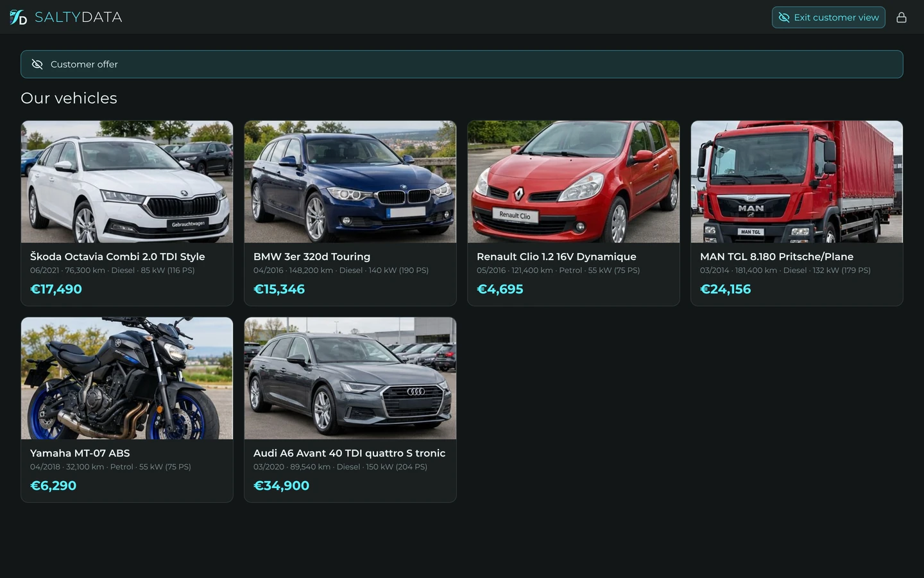Select the title Yamaha MT-07 ABS

[x=80, y=453]
